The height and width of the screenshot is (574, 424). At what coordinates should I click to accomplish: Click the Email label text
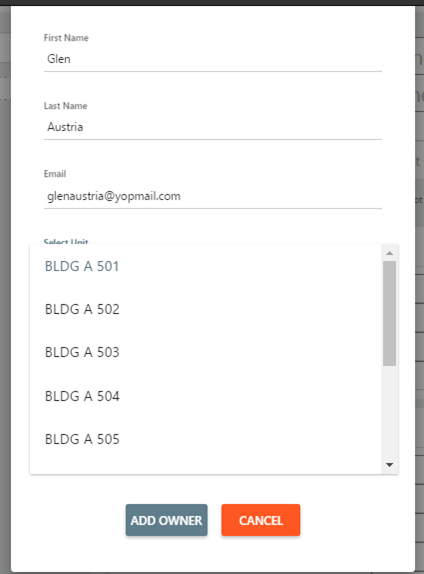55,174
